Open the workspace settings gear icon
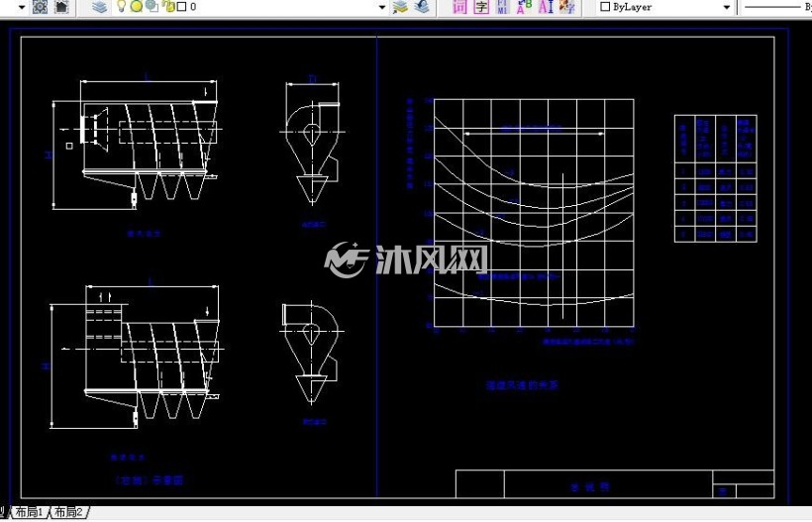Screen dimensions: 812x522 click(x=40, y=7)
